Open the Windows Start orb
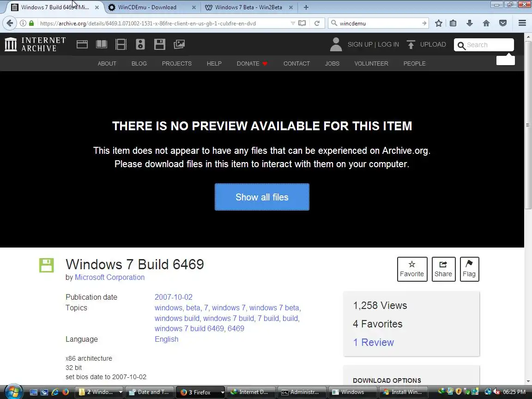The image size is (532, 399). point(13,392)
